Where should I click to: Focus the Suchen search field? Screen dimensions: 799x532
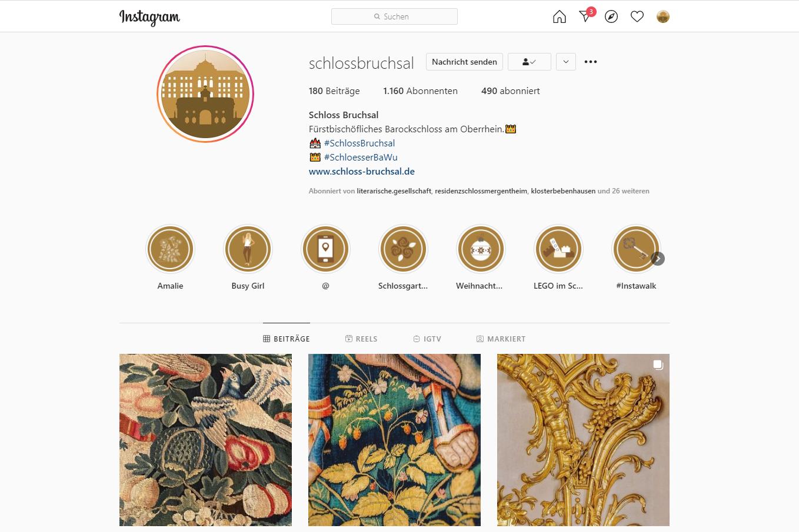point(394,16)
